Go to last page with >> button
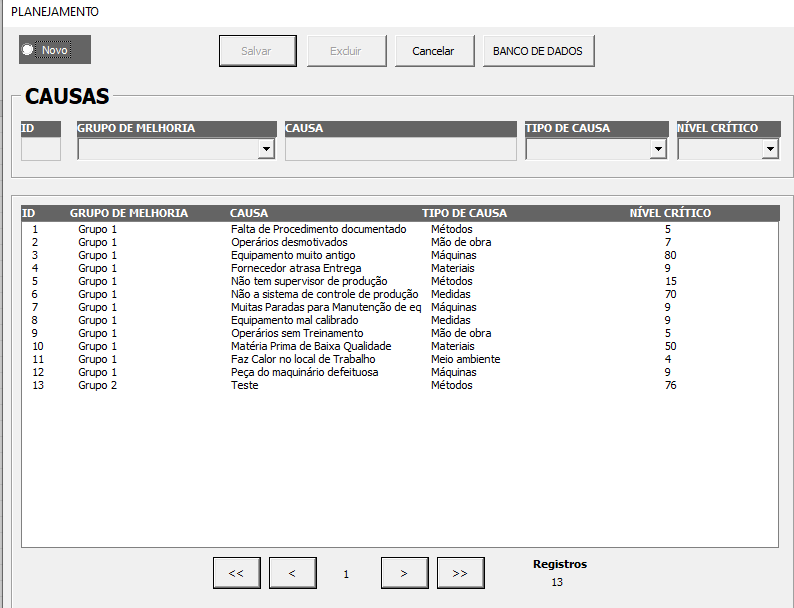Image resolution: width=794 pixels, height=608 pixels. click(460, 573)
